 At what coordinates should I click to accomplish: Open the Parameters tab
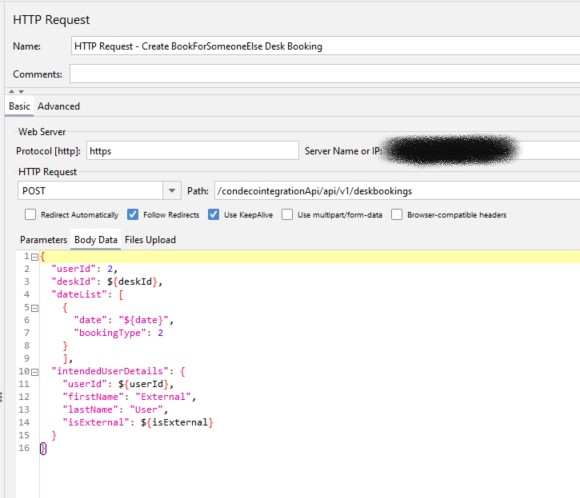(44, 240)
